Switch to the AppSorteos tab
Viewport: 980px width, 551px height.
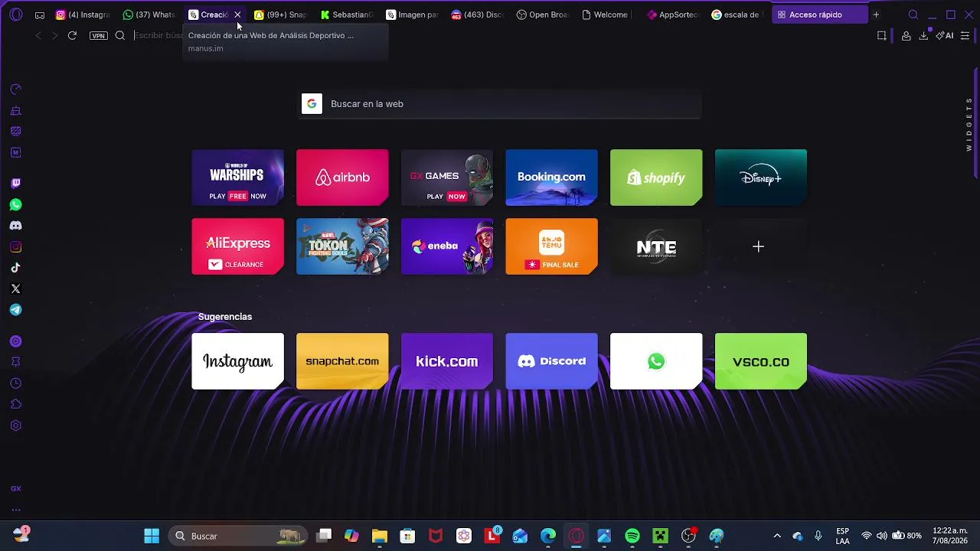tap(674, 15)
